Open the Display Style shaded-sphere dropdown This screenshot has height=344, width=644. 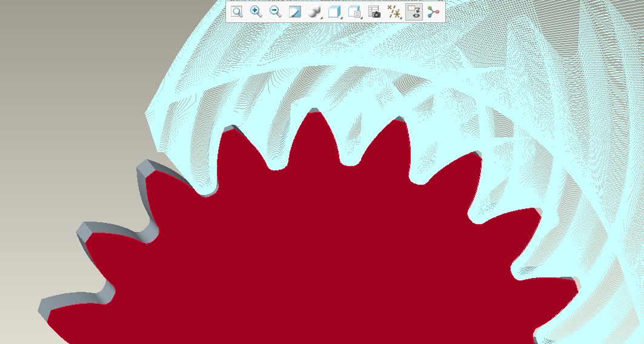click(x=315, y=12)
